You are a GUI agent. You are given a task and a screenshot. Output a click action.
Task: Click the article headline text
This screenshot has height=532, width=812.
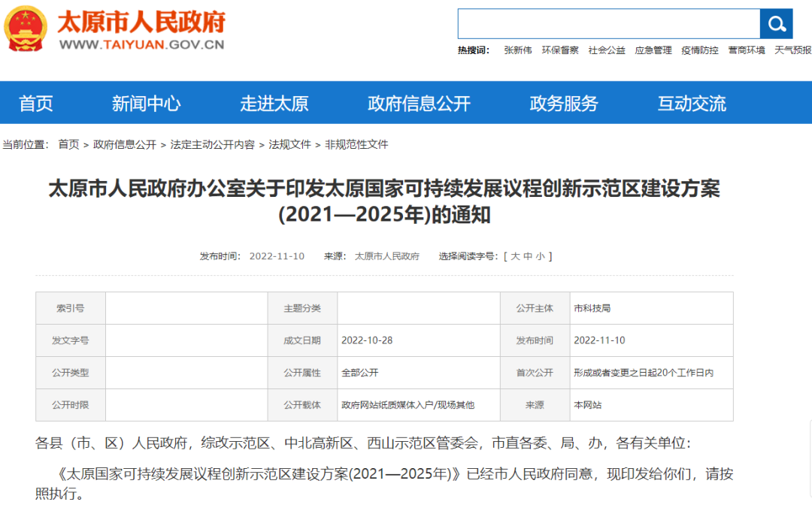384,201
